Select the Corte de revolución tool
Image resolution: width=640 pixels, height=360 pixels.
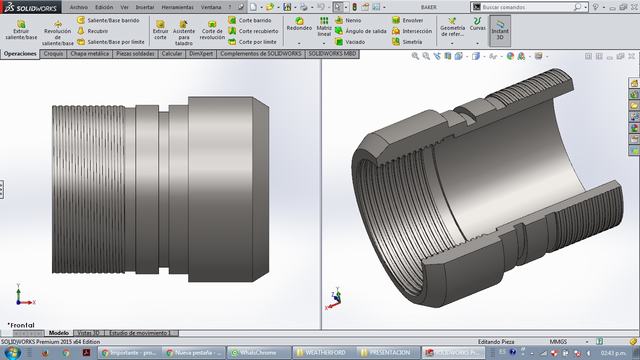[212, 30]
